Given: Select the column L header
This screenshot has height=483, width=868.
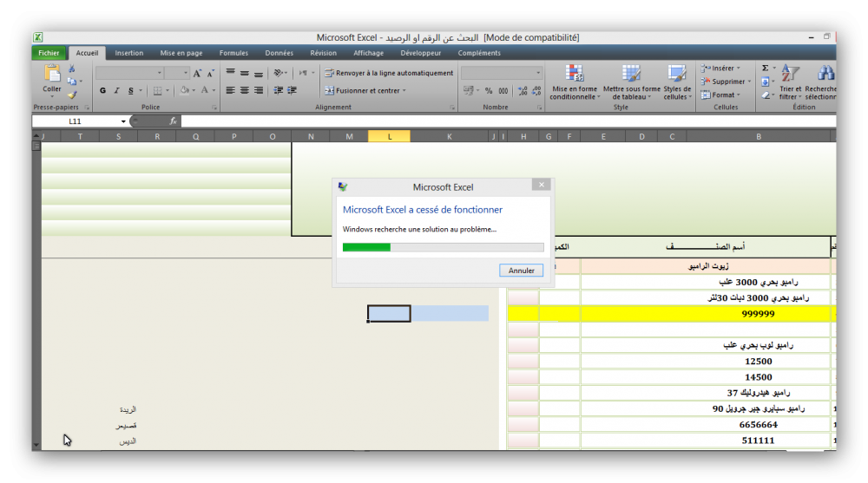Looking at the screenshot, I should click(389, 137).
